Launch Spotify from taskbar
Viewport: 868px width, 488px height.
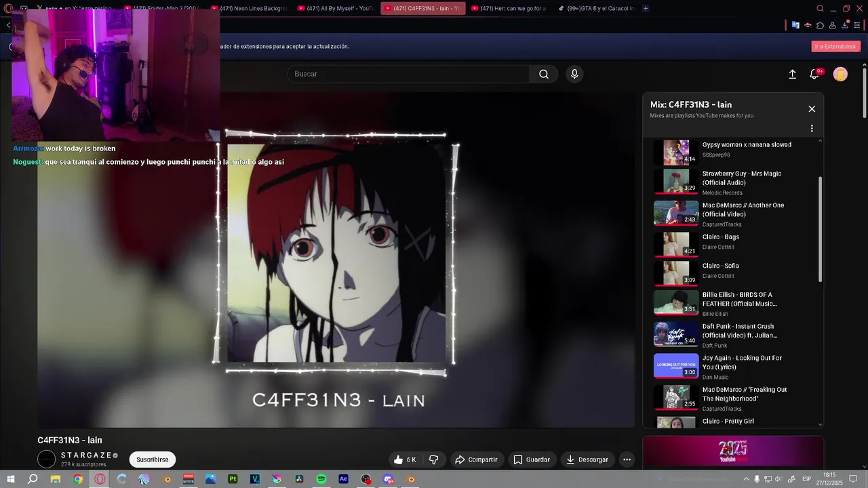click(321, 479)
